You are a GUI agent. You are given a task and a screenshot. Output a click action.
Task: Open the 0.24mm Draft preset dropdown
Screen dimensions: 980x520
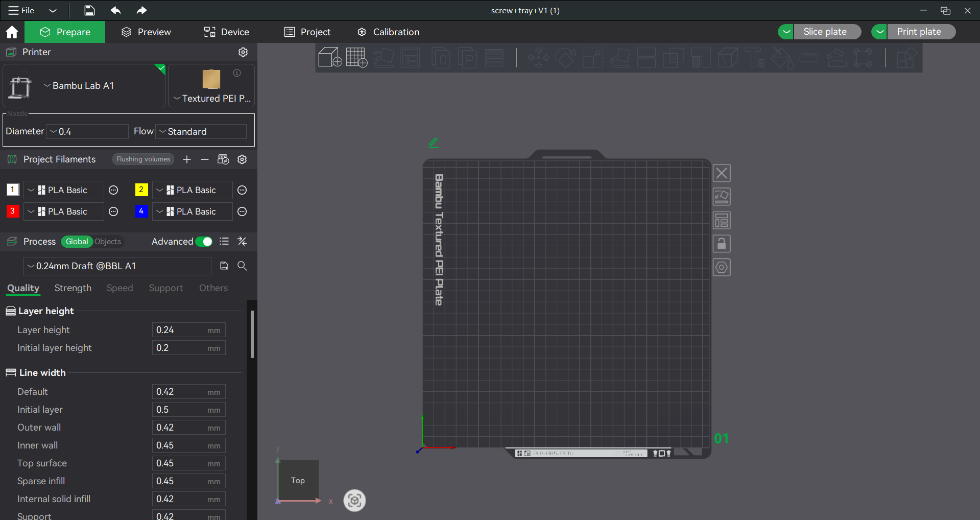pyautogui.click(x=117, y=266)
